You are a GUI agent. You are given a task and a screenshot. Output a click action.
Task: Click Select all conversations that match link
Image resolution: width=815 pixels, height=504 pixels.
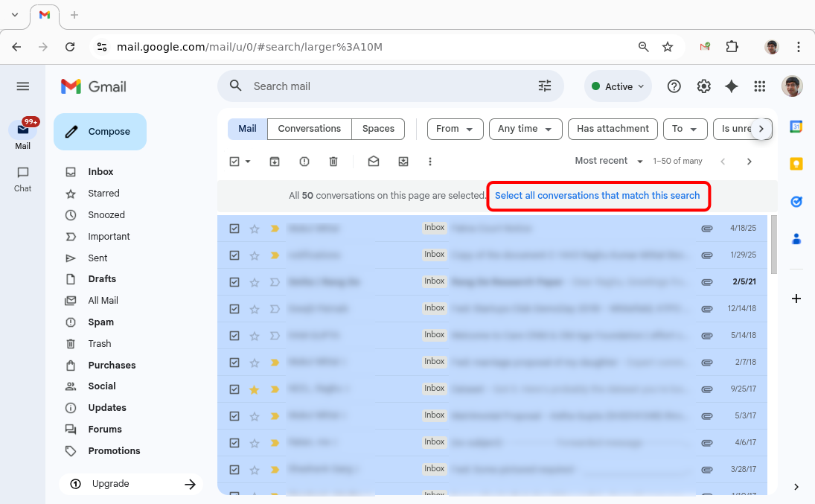pyautogui.click(x=597, y=196)
